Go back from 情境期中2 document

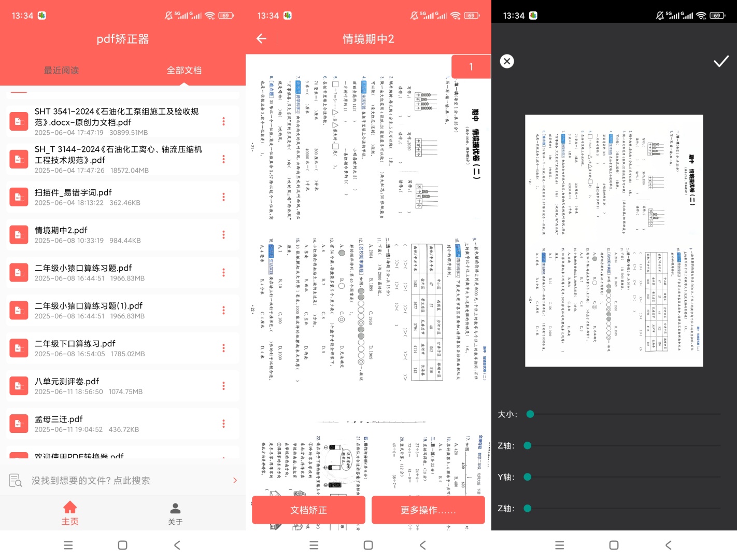(x=261, y=38)
